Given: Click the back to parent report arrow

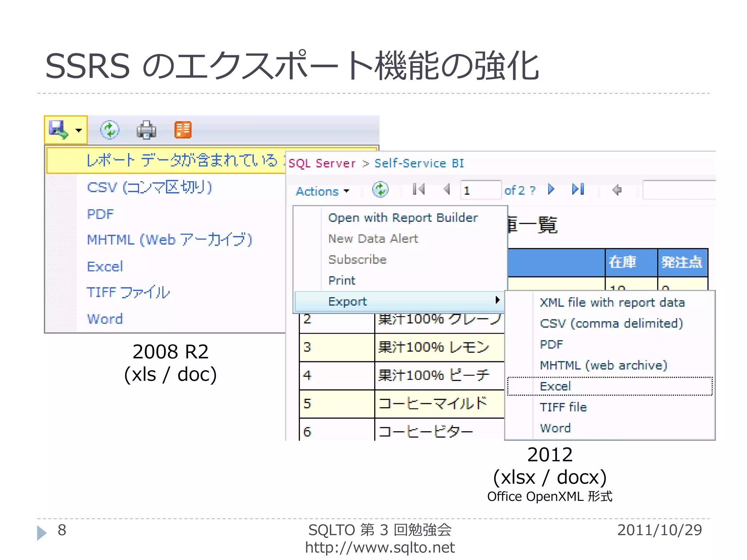Looking at the screenshot, I should [617, 190].
